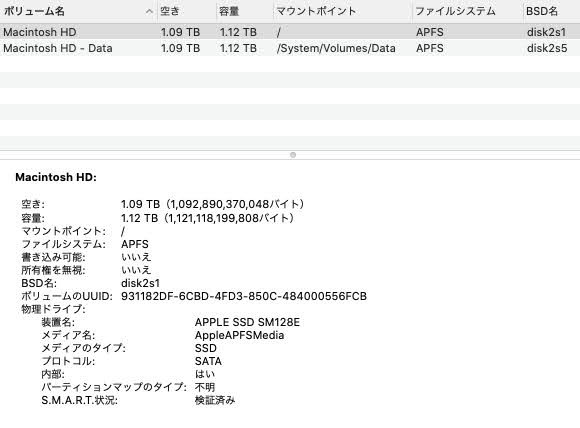Click the ボリュームのUUID value 931182DF-6CBD
The width and height of the screenshot is (580, 428).
coord(244,296)
